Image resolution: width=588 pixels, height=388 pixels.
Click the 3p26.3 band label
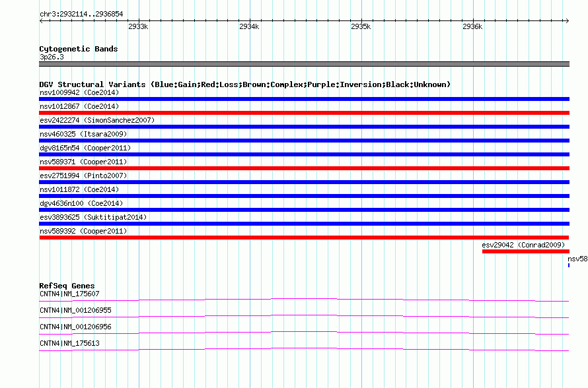coord(52,57)
